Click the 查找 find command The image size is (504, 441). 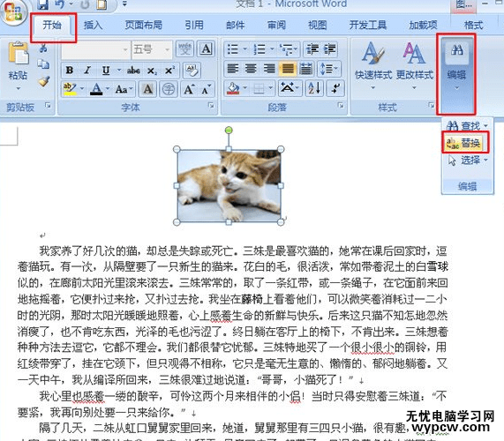pos(467,125)
